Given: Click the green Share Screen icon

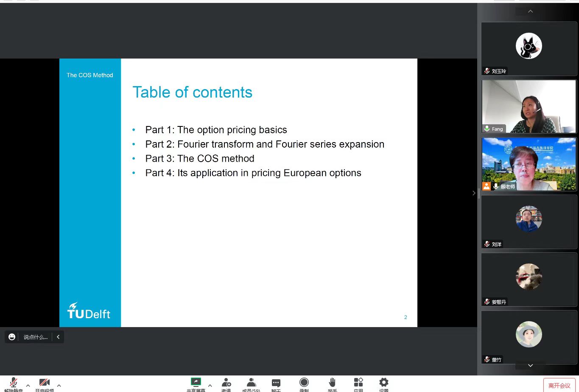Looking at the screenshot, I should click(x=196, y=382).
